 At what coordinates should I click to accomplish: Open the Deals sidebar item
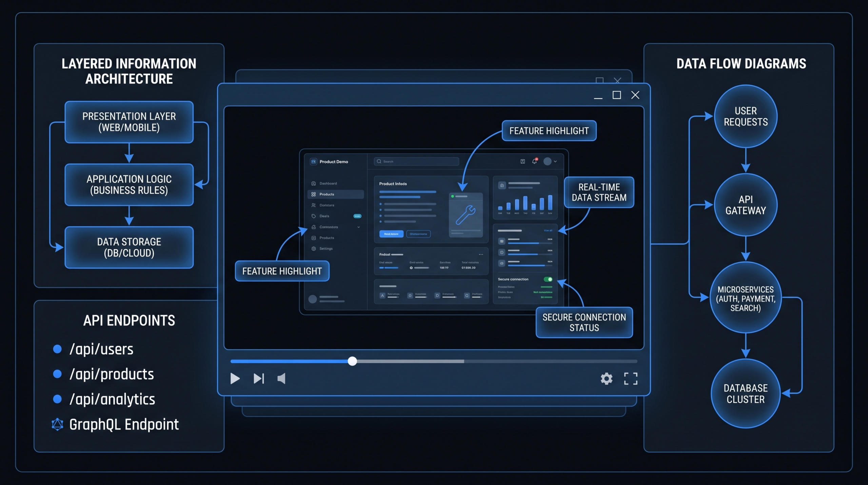pyautogui.click(x=336, y=216)
